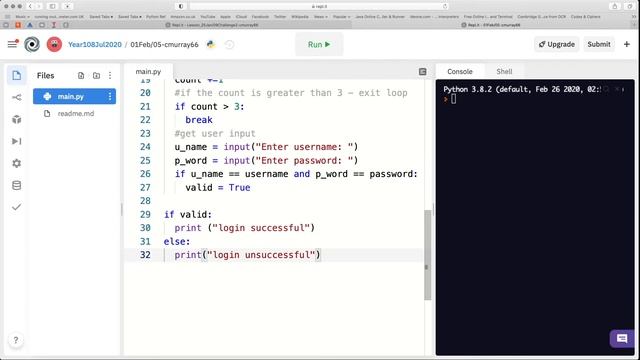Click "if count > 3:" on line 21
This screenshot has height=360, width=640.
(209, 107)
